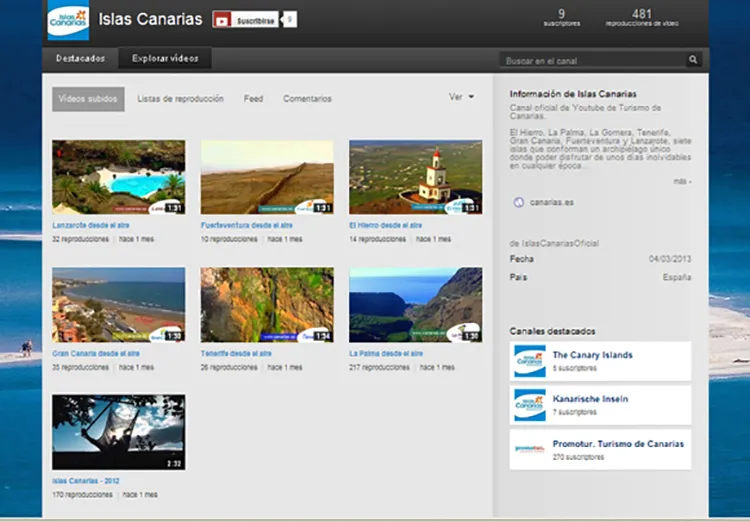Image resolution: width=750 pixels, height=522 pixels.
Task: Click the globe icon beside canarias.es
Action: click(518, 202)
